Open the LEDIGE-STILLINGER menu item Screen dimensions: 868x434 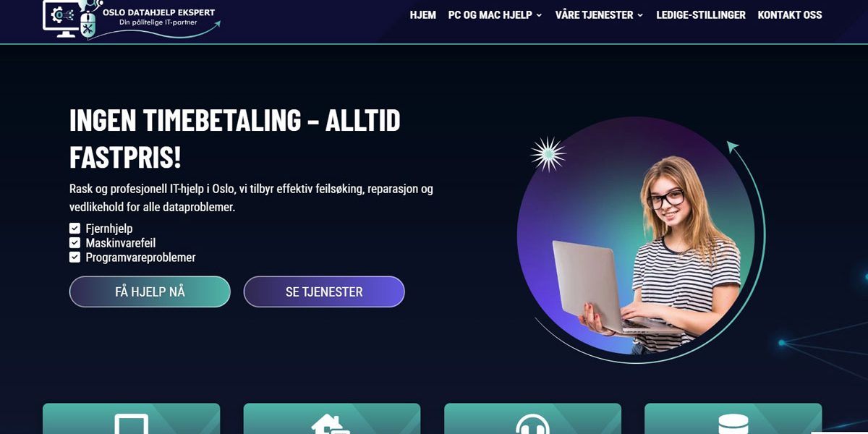point(701,14)
